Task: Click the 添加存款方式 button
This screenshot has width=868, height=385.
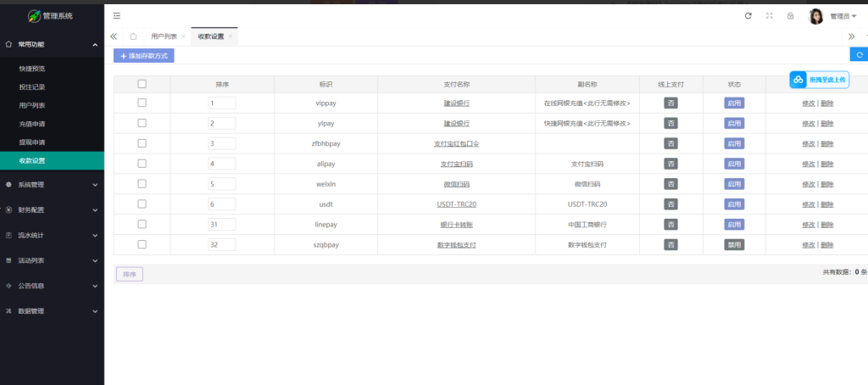Action: click(144, 56)
